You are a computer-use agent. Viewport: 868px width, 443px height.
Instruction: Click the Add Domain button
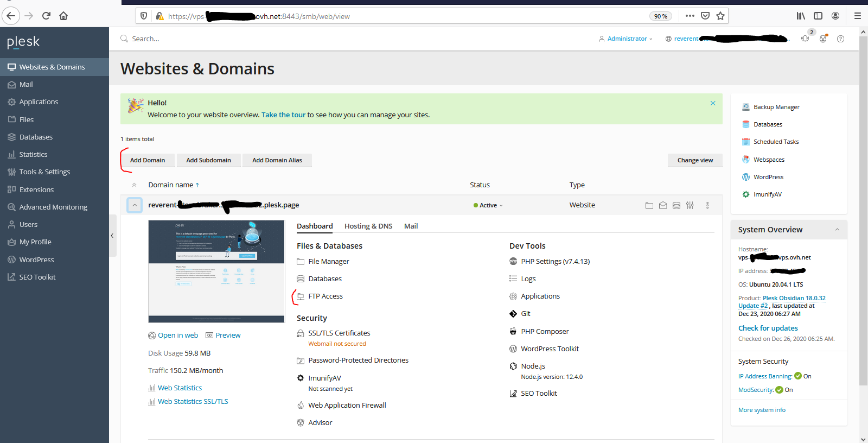(148, 160)
